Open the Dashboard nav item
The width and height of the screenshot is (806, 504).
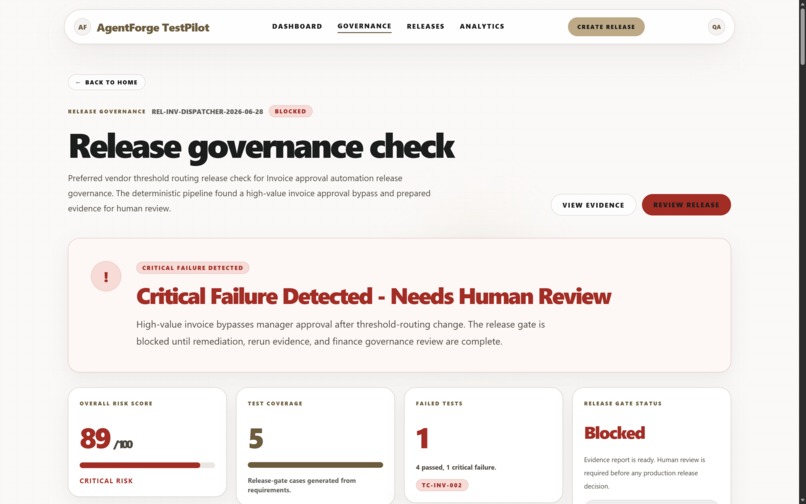point(297,26)
